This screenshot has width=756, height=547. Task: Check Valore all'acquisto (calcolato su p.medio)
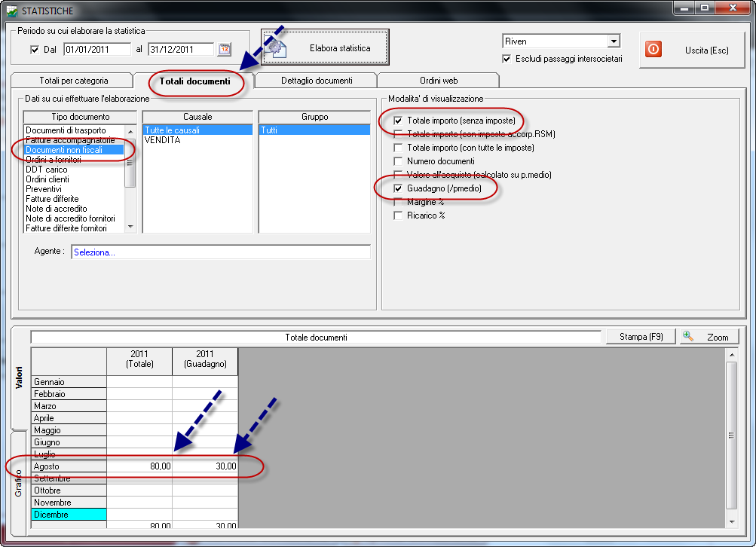point(398,175)
